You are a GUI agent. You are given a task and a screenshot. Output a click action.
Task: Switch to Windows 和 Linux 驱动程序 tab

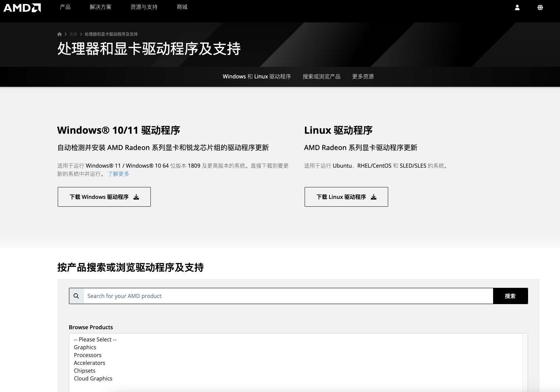click(x=257, y=77)
